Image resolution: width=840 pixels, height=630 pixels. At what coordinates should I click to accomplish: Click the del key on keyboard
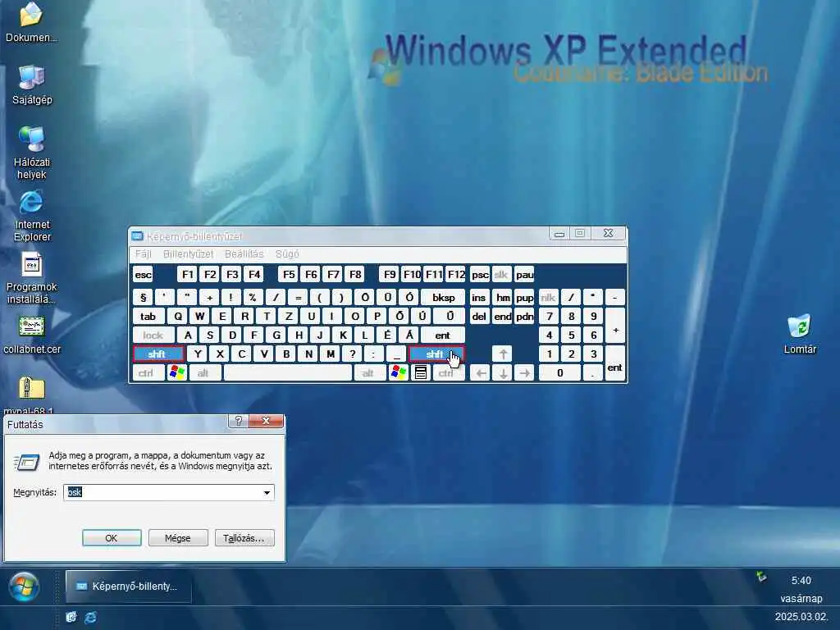(x=478, y=316)
